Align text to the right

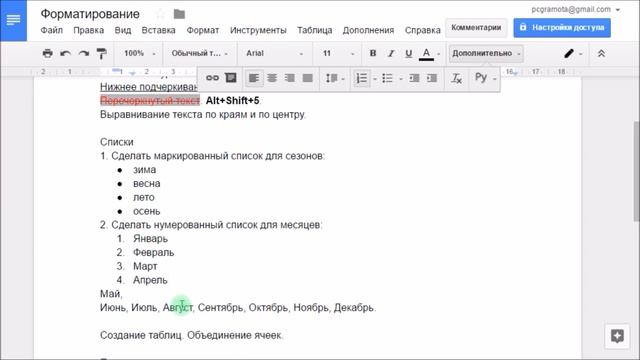[290, 78]
